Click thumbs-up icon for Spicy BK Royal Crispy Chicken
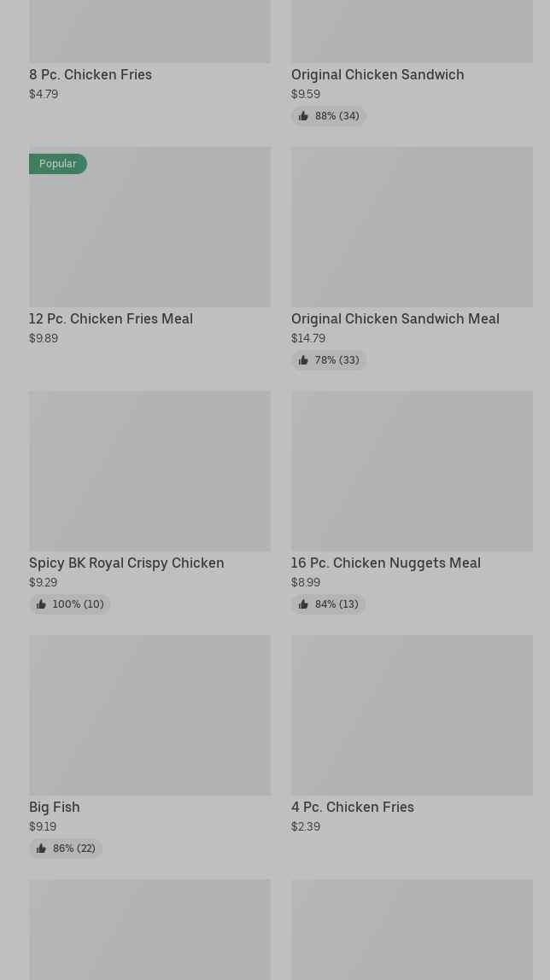Image resolution: width=550 pixels, height=980 pixels. click(41, 604)
